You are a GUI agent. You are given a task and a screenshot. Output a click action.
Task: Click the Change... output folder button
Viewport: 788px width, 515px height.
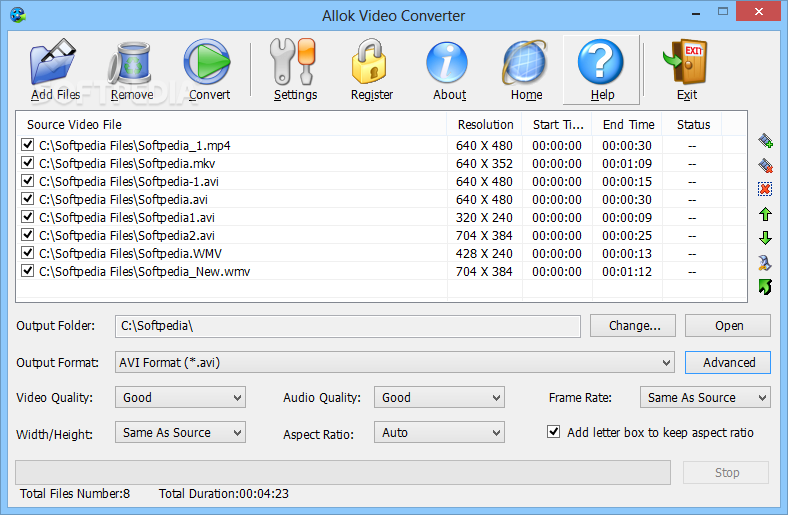click(x=633, y=326)
